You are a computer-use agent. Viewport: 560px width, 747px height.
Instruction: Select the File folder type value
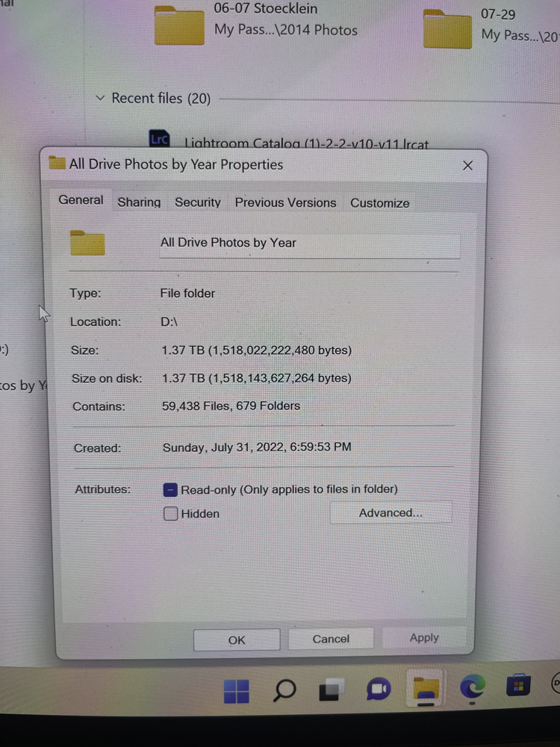click(187, 294)
